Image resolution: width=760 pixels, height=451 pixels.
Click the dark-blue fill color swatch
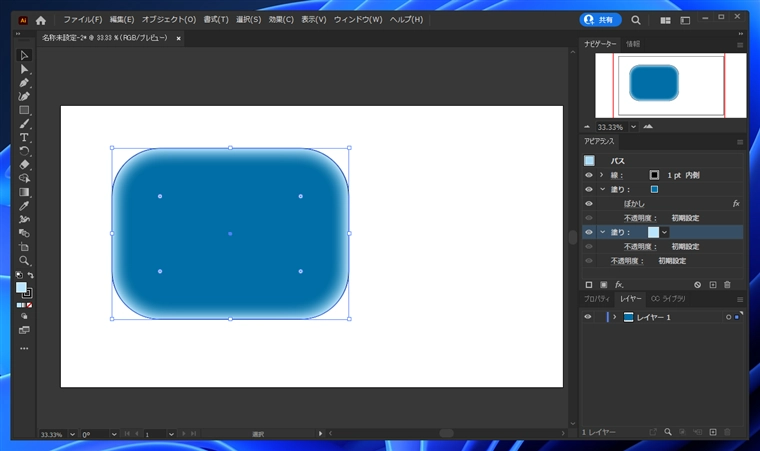click(x=654, y=189)
